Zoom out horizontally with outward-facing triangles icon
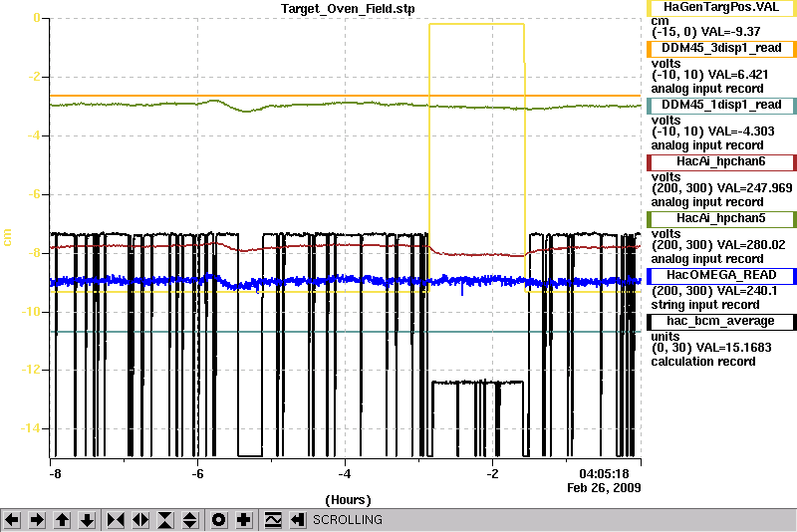The width and height of the screenshot is (797, 532). [140, 520]
